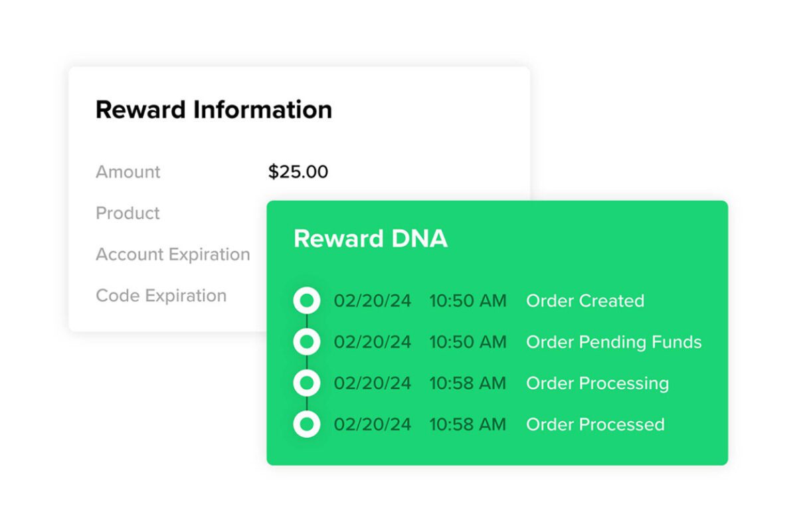Click the Order Processing marker circle
The width and height of the screenshot is (797, 532).
(306, 383)
